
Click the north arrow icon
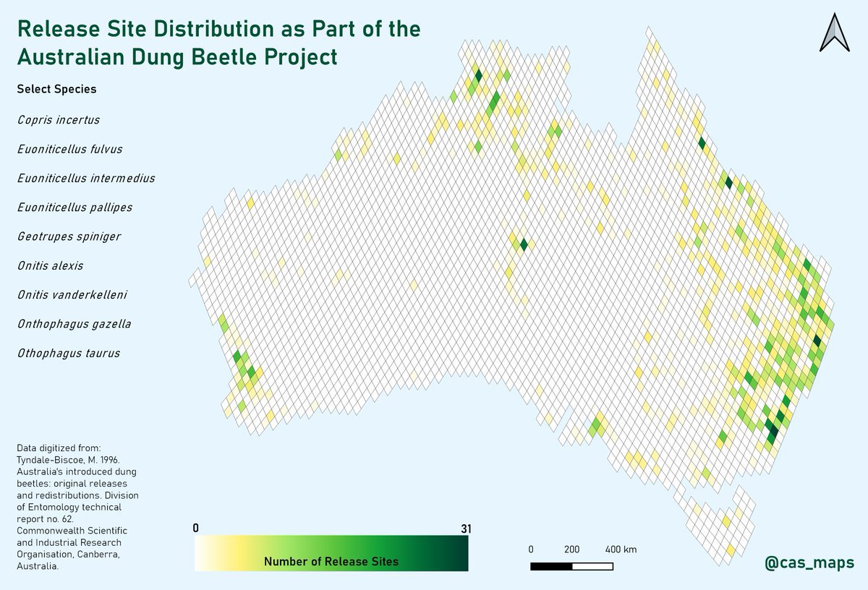pos(834,33)
